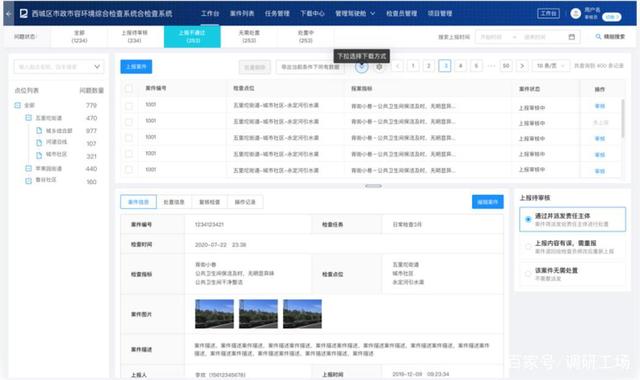This screenshot has width=640, height=380.
Task: Click the blue 上报案件 button
Action: pyautogui.click(x=136, y=67)
